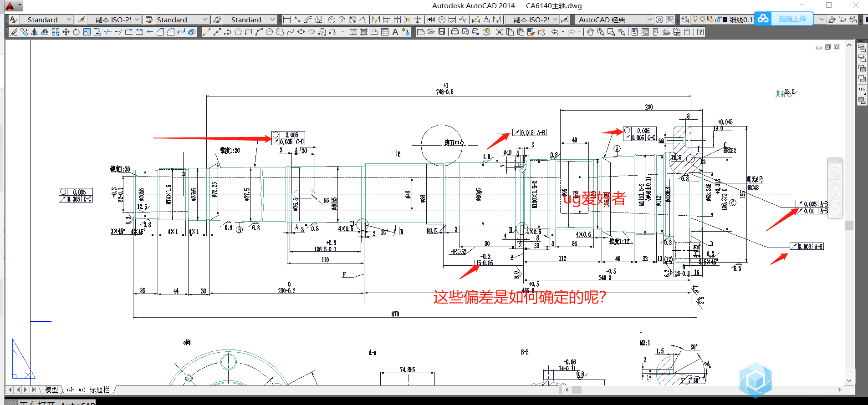This screenshot has height=405, width=868.
Task: Switch to the 模型 layout tab
Action: (51, 390)
